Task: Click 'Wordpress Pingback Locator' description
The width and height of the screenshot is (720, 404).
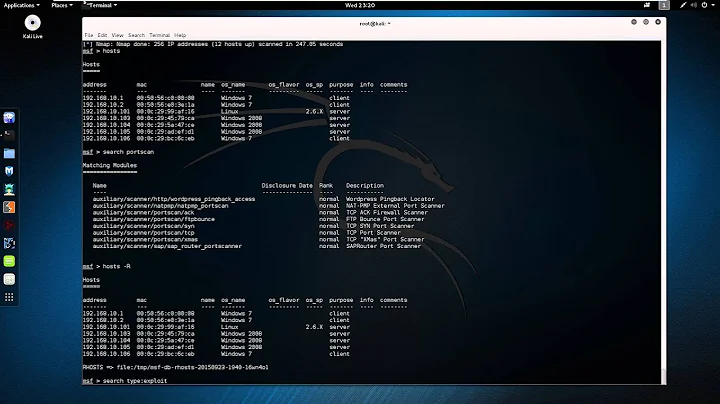Action: coord(390,199)
